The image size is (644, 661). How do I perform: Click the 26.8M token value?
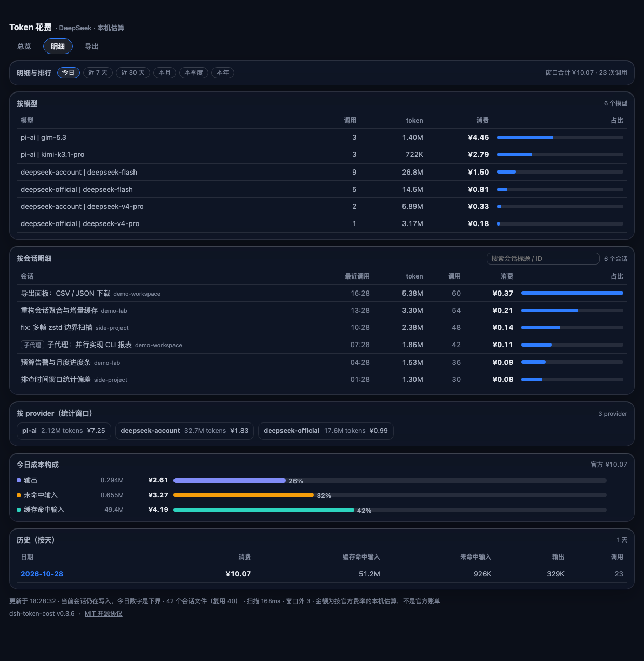click(412, 172)
